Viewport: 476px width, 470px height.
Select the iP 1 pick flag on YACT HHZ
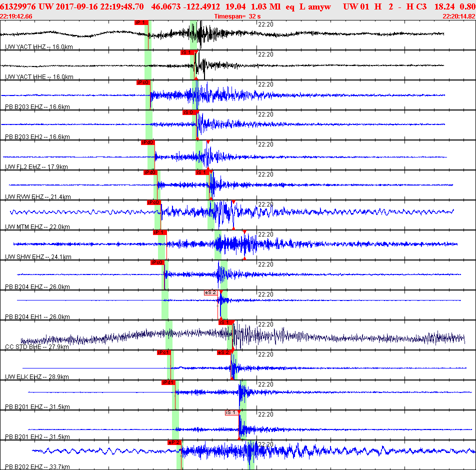point(141,22)
